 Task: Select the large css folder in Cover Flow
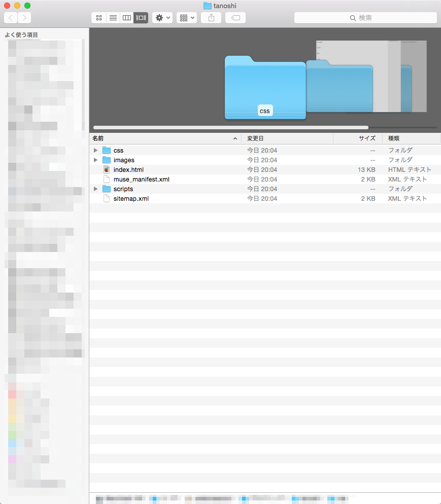(265, 87)
